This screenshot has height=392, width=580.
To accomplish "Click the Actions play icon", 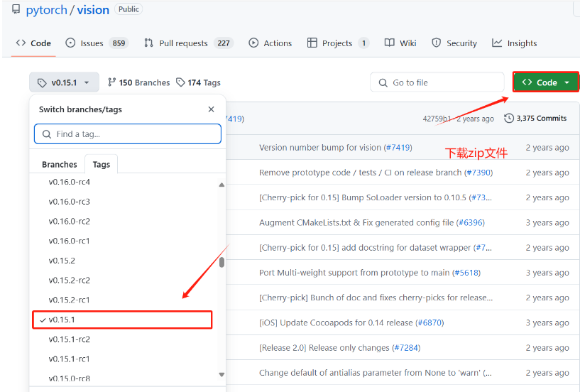I will 253,43.
